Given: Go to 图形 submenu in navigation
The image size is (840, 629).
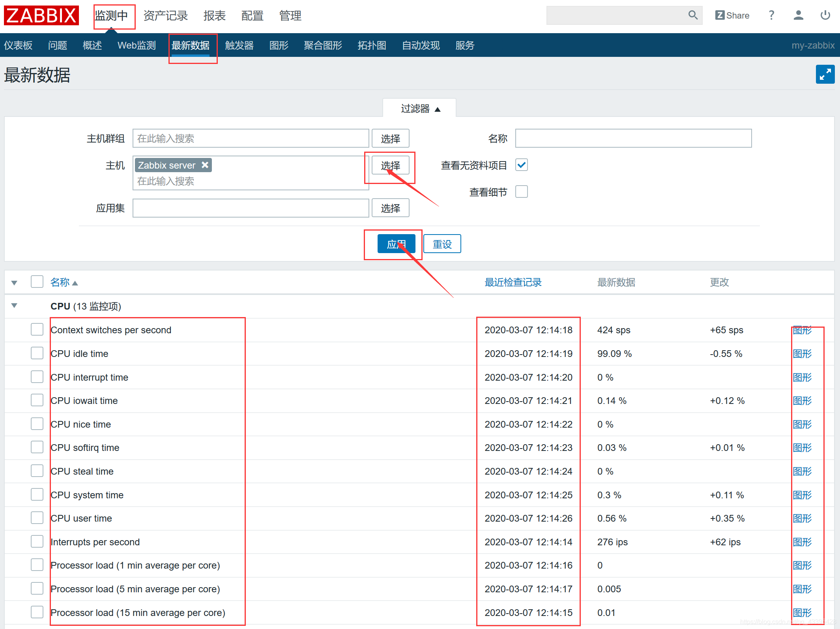Looking at the screenshot, I should coord(279,45).
